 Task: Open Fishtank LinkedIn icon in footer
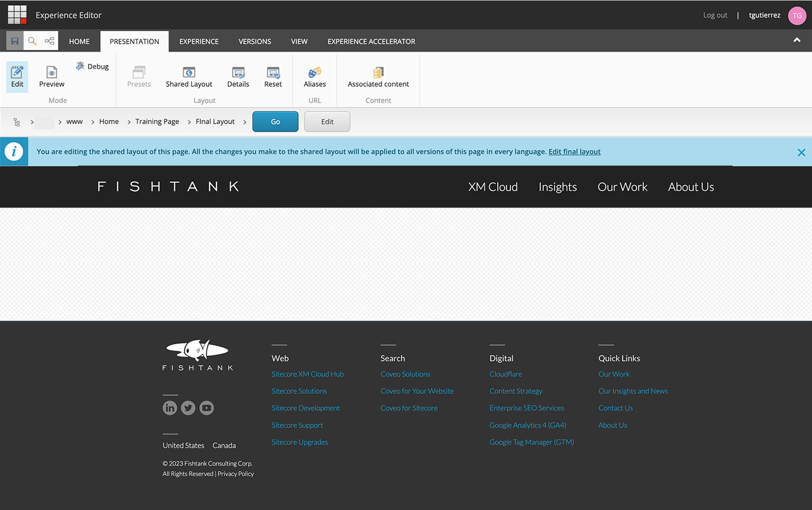[170, 408]
